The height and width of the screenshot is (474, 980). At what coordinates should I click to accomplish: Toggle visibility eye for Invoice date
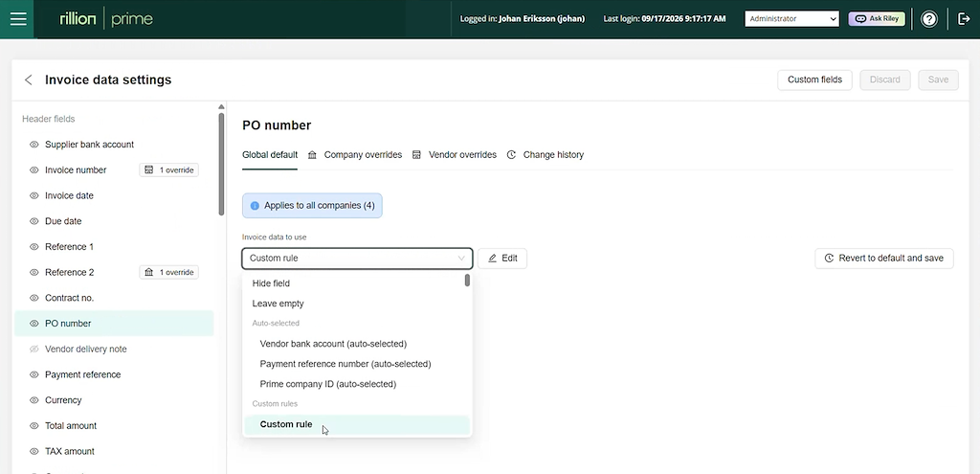pos(34,195)
